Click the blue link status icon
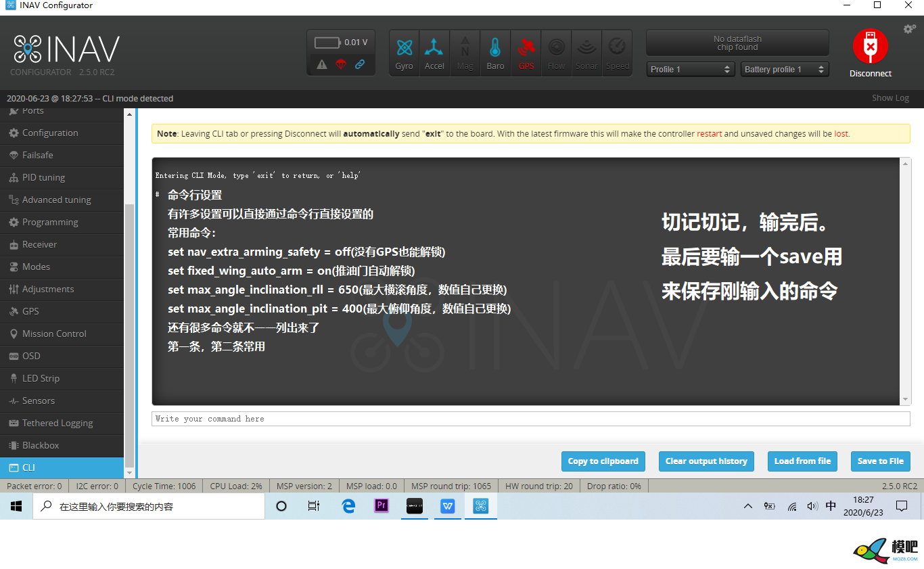The image size is (924, 569). (x=360, y=64)
